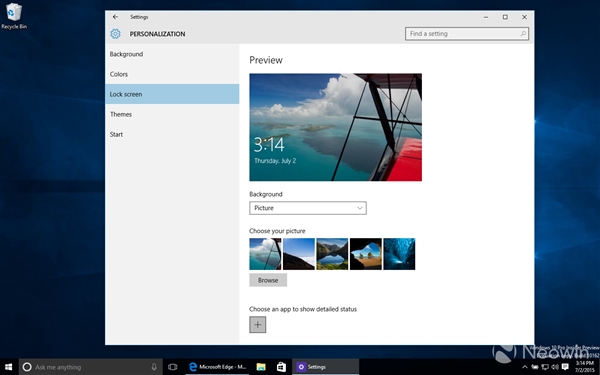Click the Settings taskbar button
600x375 pixels.
[x=326, y=367]
